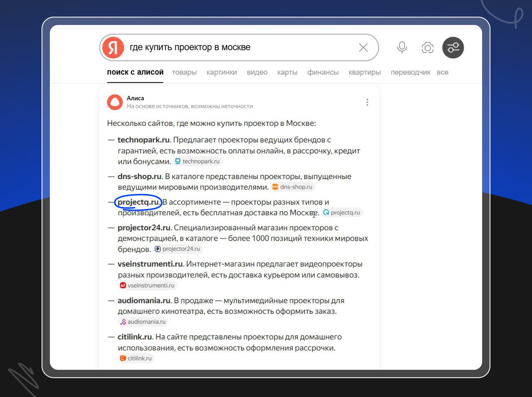Image resolution: width=532 pixels, height=397 pixels.
Task: Go to the Карты tab
Action: tap(287, 72)
